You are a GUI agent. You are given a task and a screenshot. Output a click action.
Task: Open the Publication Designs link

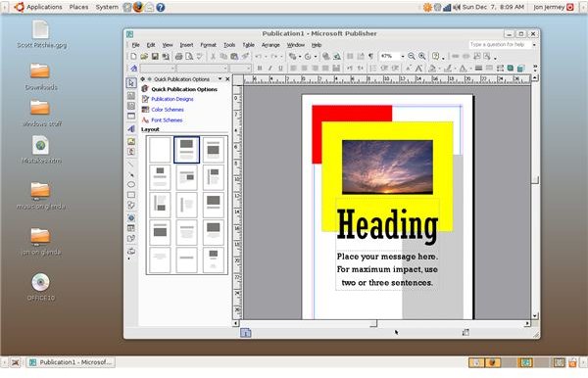pos(172,99)
